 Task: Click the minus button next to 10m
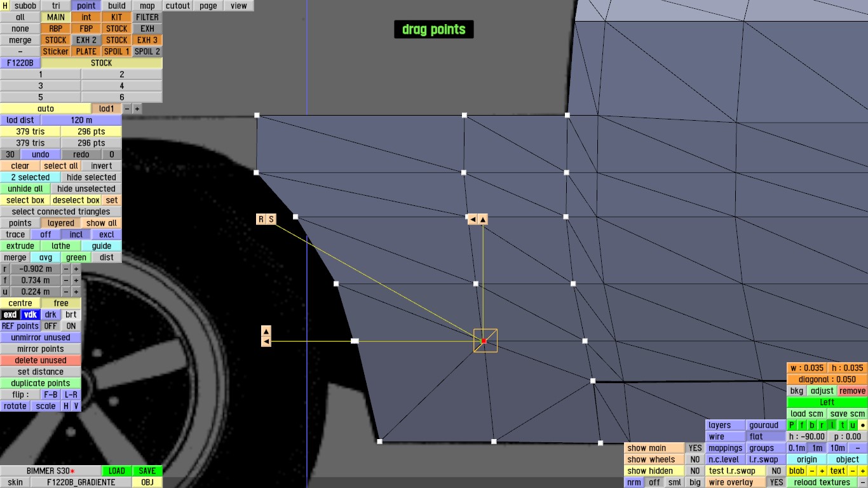click(x=858, y=448)
